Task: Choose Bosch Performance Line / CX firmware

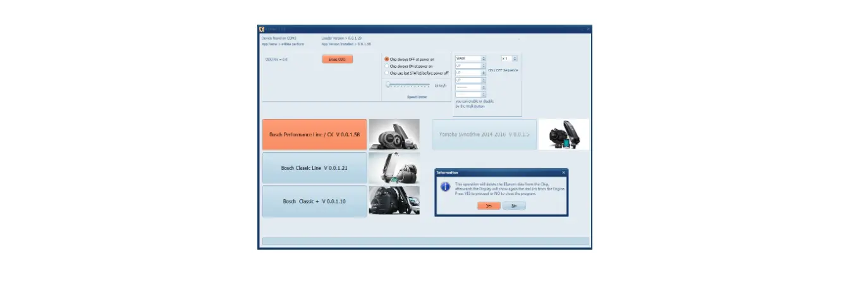Action: (x=314, y=135)
